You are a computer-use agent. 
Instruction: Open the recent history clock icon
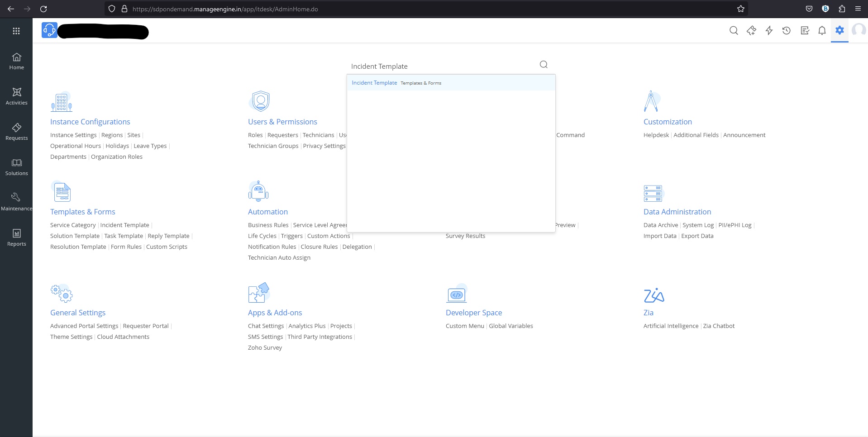coord(787,30)
